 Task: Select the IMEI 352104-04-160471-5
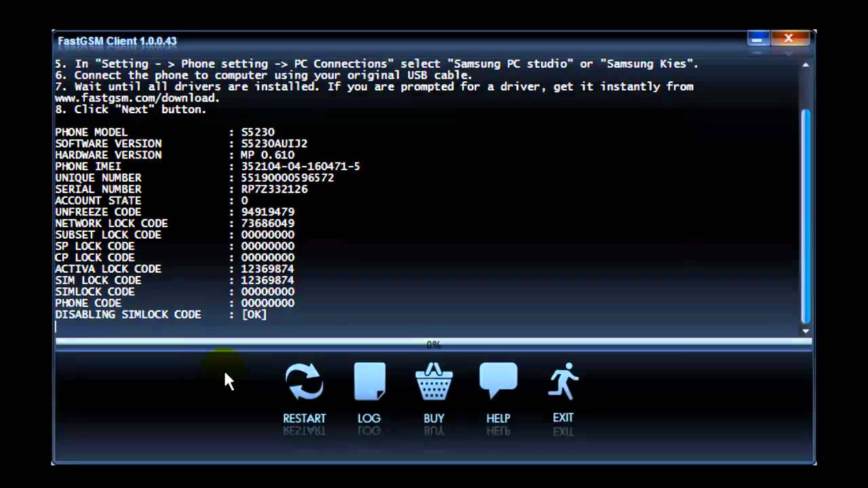[301, 167]
